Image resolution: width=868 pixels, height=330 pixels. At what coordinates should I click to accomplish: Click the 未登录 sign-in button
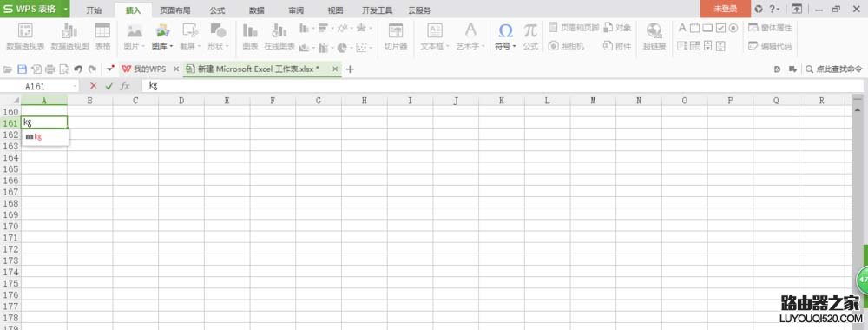tap(725, 9)
